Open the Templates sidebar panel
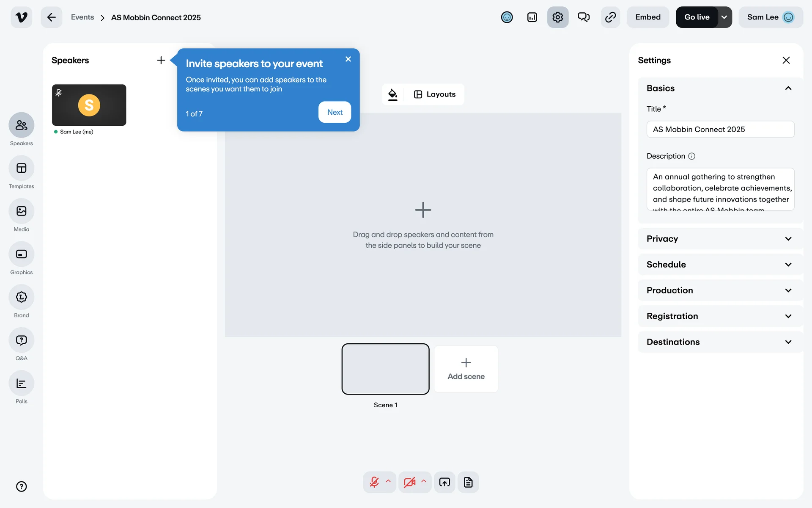 [x=21, y=168]
